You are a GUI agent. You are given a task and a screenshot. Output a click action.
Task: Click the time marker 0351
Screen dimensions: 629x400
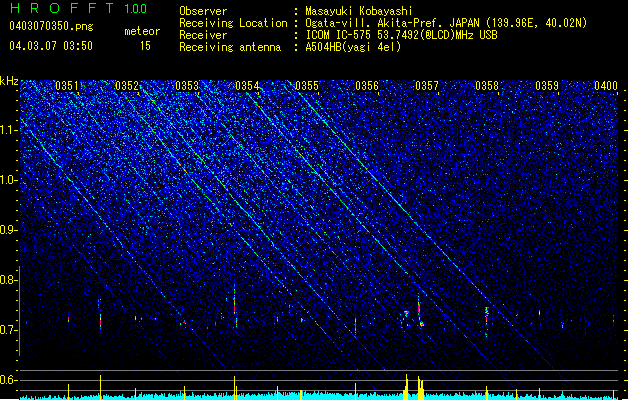click(x=67, y=86)
